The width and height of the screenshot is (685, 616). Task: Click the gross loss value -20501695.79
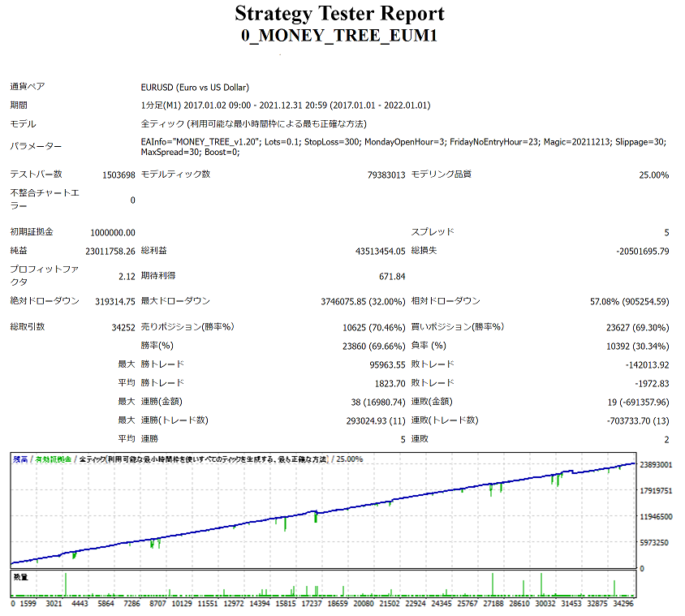click(643, 252)
